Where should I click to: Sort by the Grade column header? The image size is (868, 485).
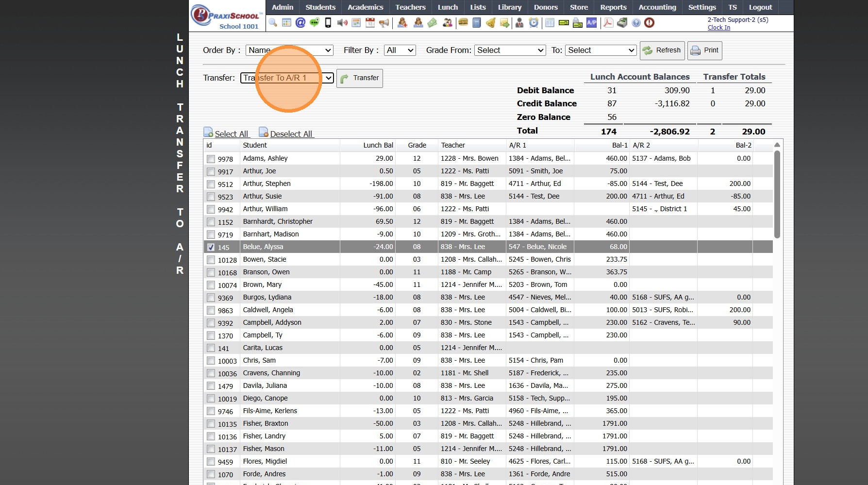pyautogui.click(x=417, y=145)
